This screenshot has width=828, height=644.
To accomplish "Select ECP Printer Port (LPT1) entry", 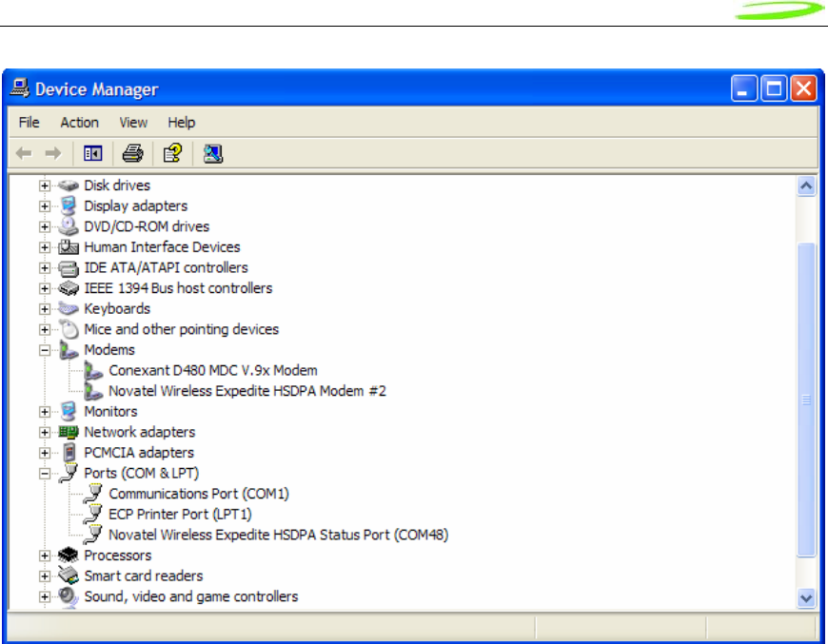I will tap(180, 514).
